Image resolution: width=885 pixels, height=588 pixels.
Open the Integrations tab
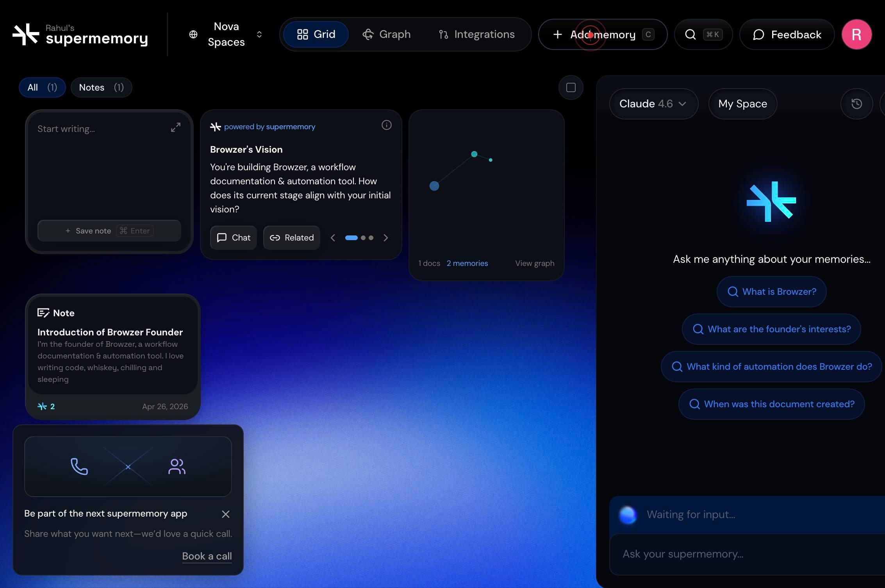[x=476, y=34]
